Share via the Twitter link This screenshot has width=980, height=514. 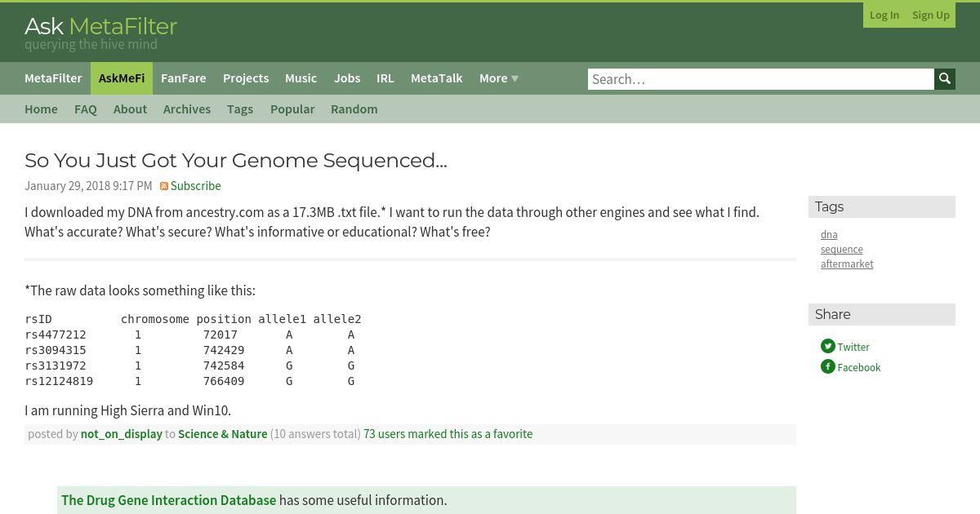853,348
